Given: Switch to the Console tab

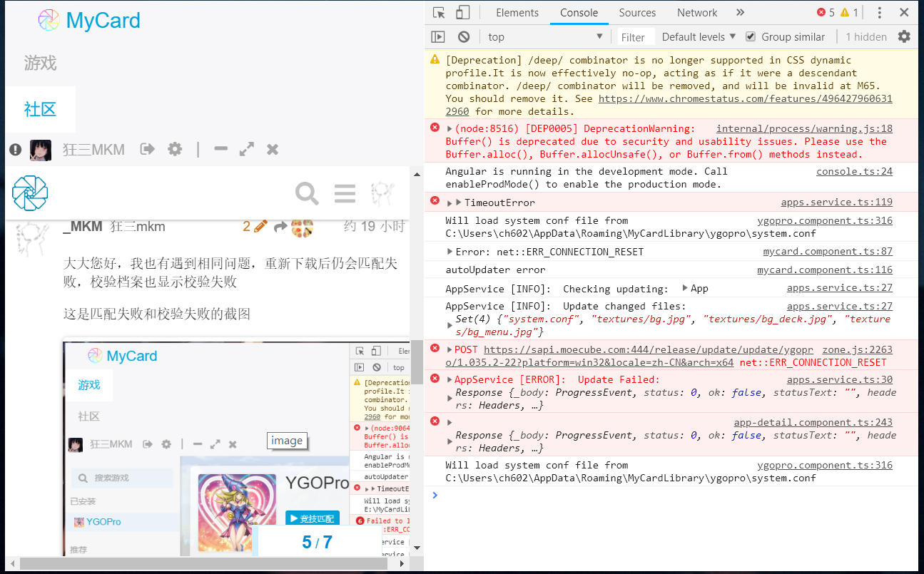Looking at the screenshot, I should click(x=579, y=13).
